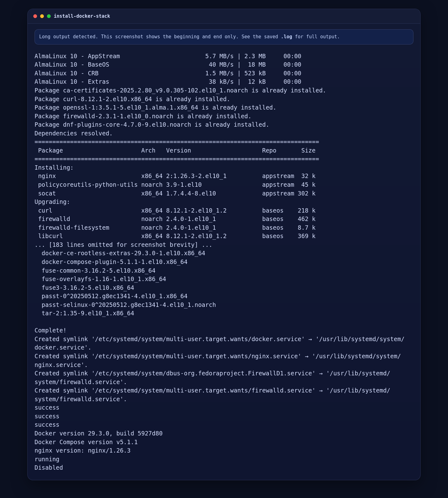Click the ca-certificates already installed line
Image resolution: width=448 pixels, height=498 pixels.
pos(180,91)
